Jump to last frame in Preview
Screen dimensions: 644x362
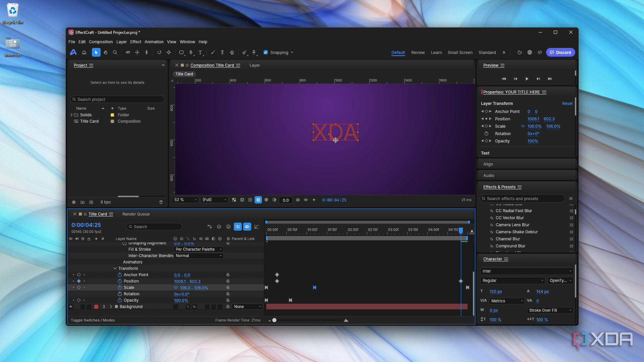(550, 79)
